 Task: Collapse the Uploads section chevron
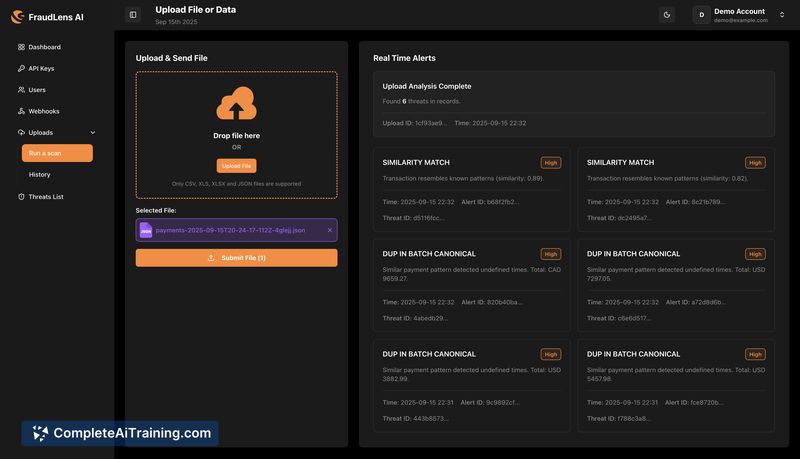(93, 132)
